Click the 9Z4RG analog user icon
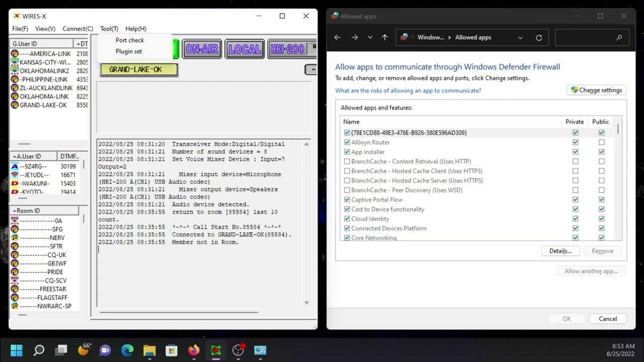The width and height of the screenshot is (644, 362). point(15,166)
